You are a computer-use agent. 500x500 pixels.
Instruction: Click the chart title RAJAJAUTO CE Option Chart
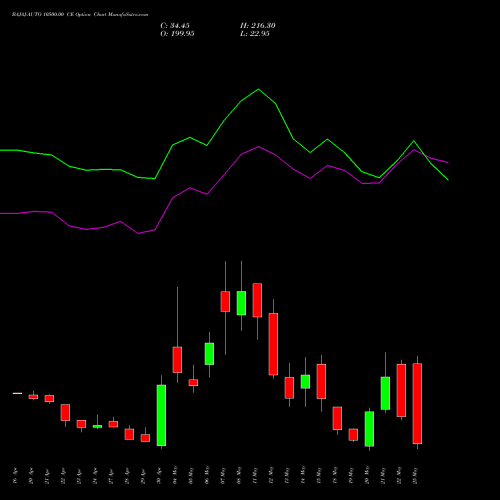pos(80,15)
